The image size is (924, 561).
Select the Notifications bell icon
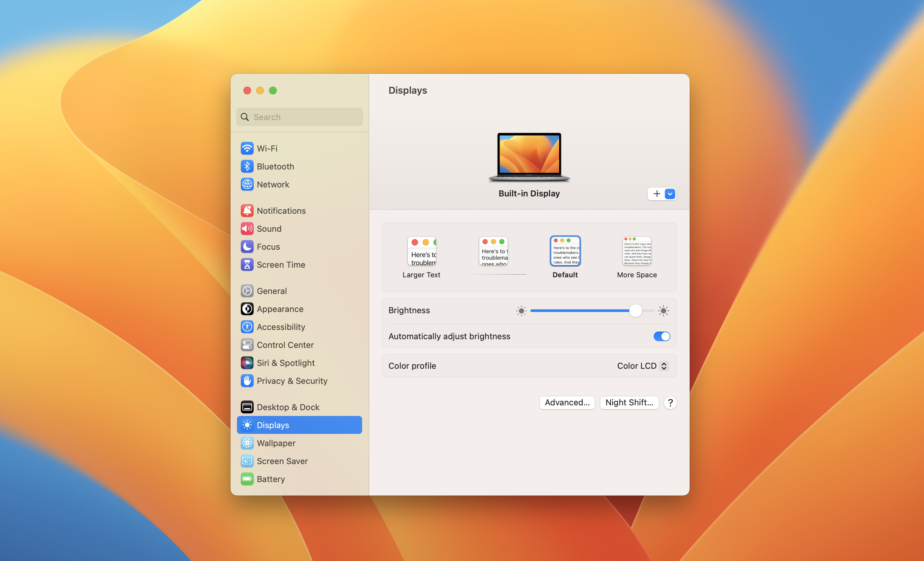pos(247,211)
